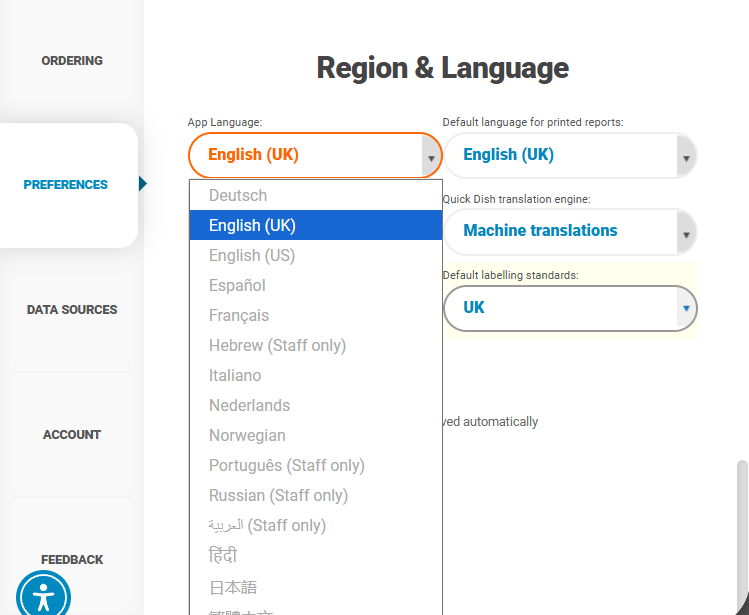The height and width of the screenshot is (615, 749).
Task: Open the accessibility options icon
Action: click(43, 596)
